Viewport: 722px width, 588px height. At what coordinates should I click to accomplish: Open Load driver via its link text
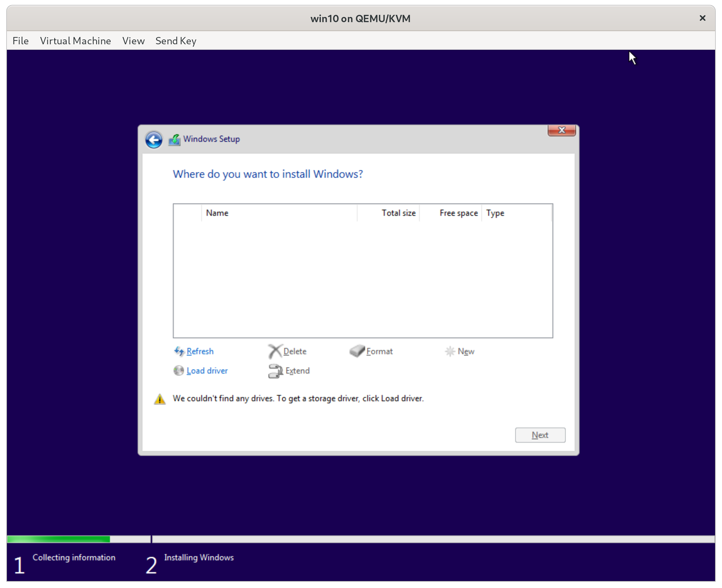207,370
